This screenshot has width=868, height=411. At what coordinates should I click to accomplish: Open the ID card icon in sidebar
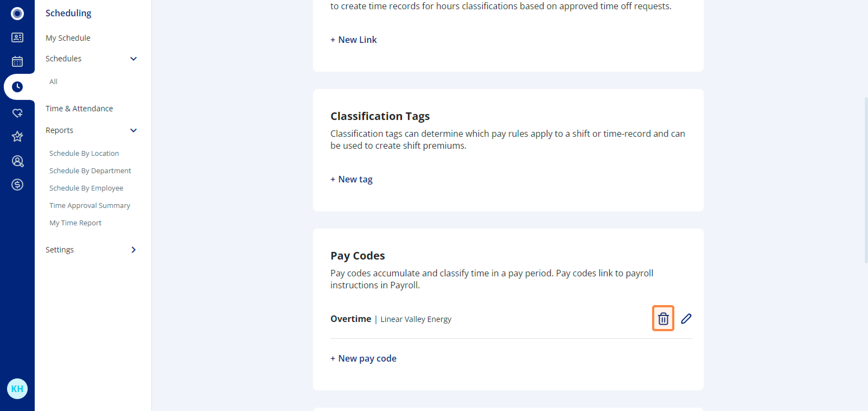click(17, 37)
